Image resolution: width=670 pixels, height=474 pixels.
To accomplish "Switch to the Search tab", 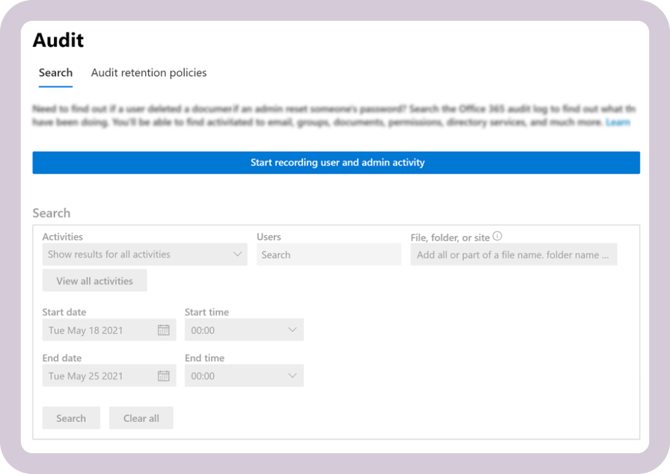I will coord(55,73).
